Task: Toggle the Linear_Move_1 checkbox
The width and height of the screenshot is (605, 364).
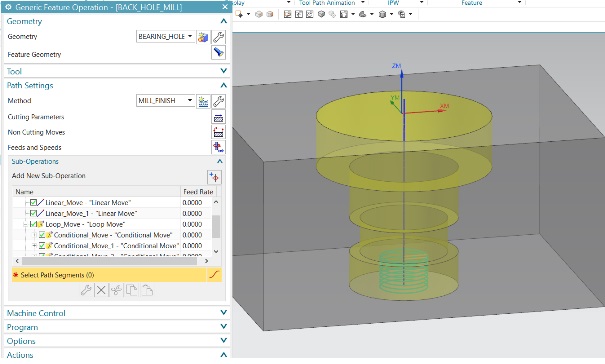Action: pos(34,213)
